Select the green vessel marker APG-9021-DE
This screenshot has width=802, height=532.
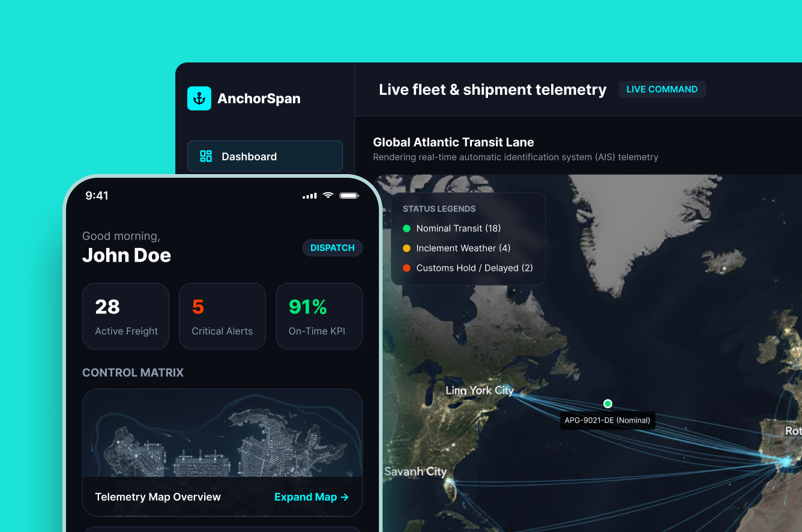point(608,404)
